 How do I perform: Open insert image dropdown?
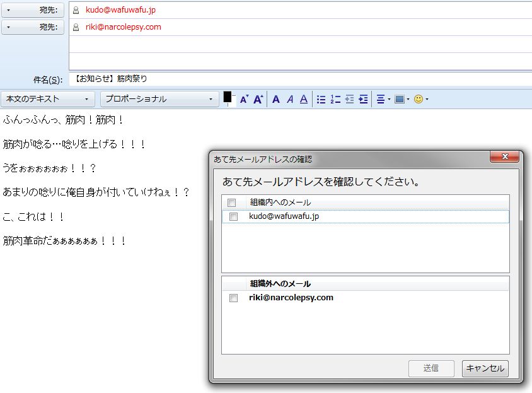tap(402, 99)
